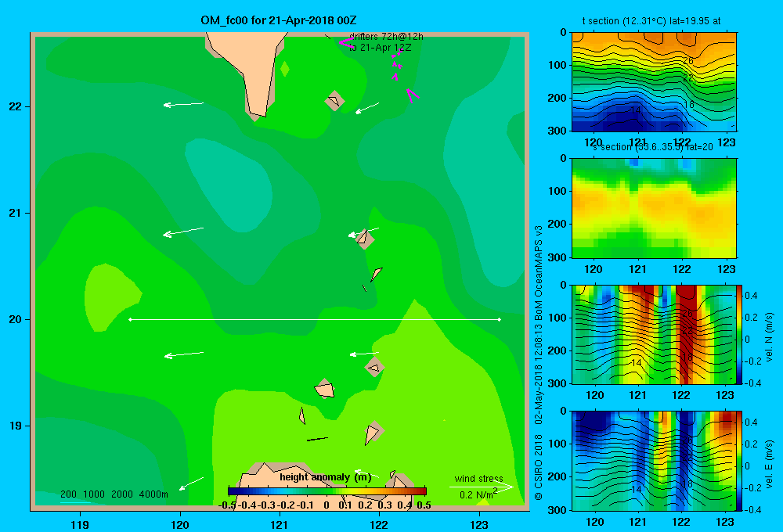Click the "vel. N (m/s)" axis label
Image resolution: width=783 pixels, height=532 pixels.
click(x=769, y=337)
